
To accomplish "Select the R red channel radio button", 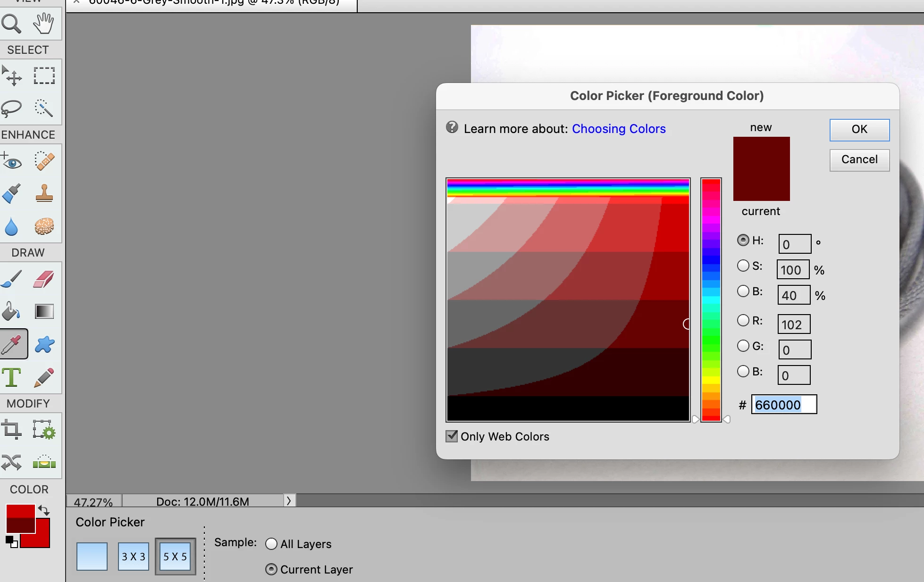I will (x=743, y=321).
